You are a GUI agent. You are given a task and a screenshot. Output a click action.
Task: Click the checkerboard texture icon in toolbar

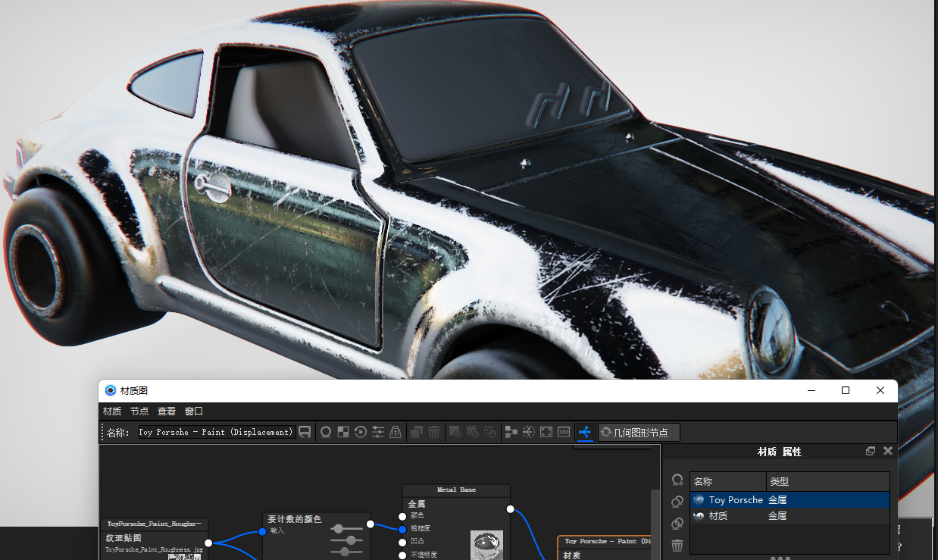pyautogui.click(x=343, y=432)
